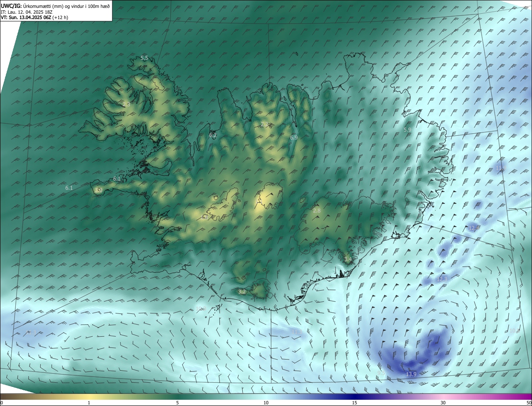532x406 pixels.
Task: Click the init time "IT: Lau. 12. 04. 2025 18Z"
Action: pyautogui.click(x=27, y=12)
